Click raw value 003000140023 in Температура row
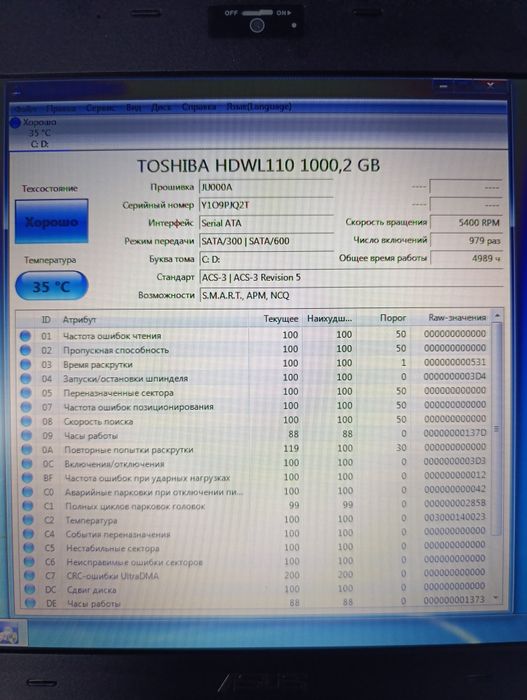The width and height of the screenshot is (527, 700). tap(455, 517)
